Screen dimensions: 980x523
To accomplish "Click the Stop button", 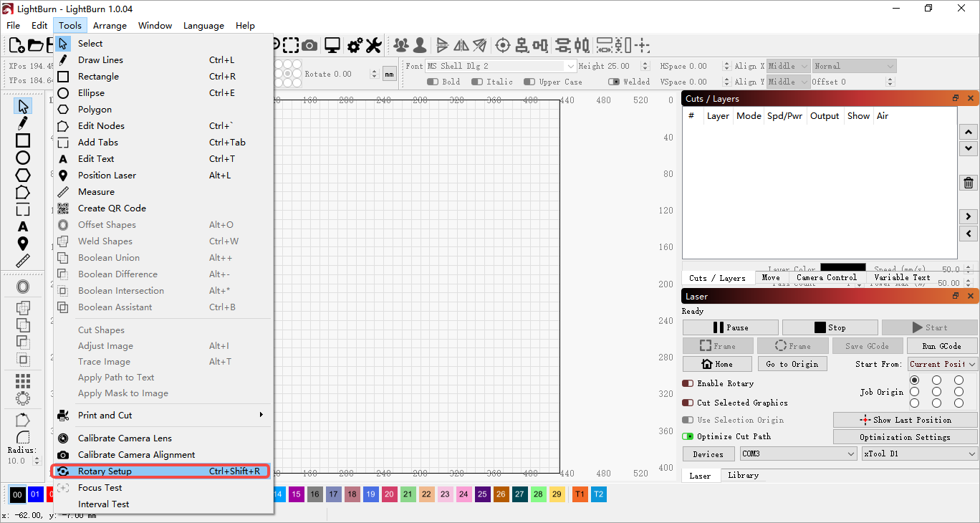I will coord(830,327).
